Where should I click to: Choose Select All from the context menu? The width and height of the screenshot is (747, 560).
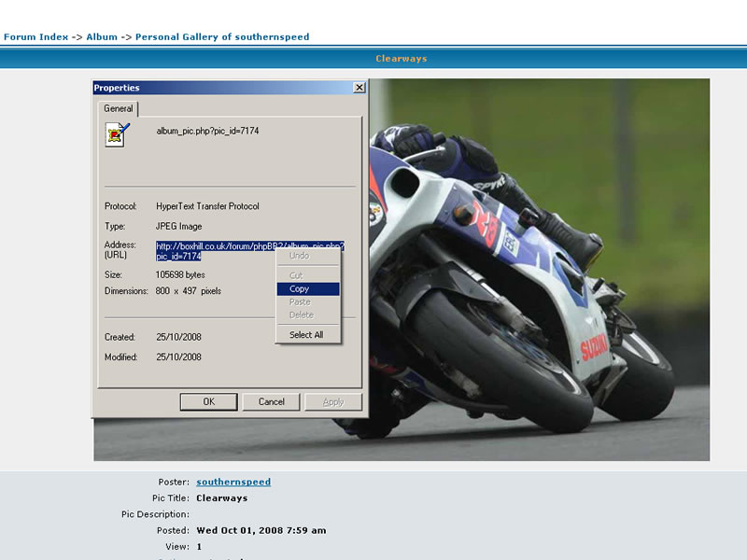pyautogui.click(x=306, y=335)
